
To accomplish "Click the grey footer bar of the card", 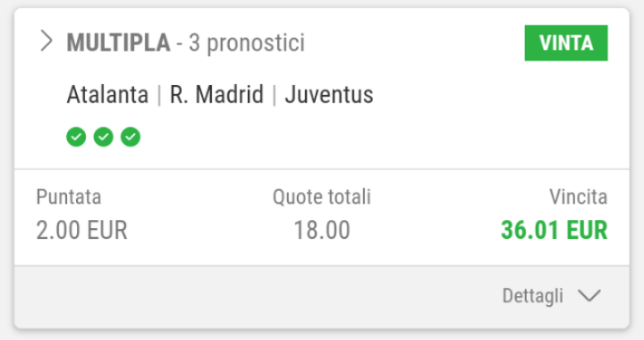I will pyautogui.click(x=322, y=296).
